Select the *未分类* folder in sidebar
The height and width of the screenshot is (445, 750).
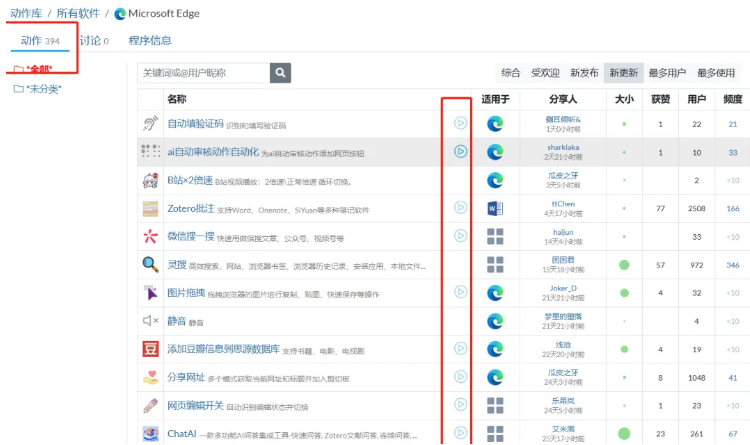click(38, 89)
